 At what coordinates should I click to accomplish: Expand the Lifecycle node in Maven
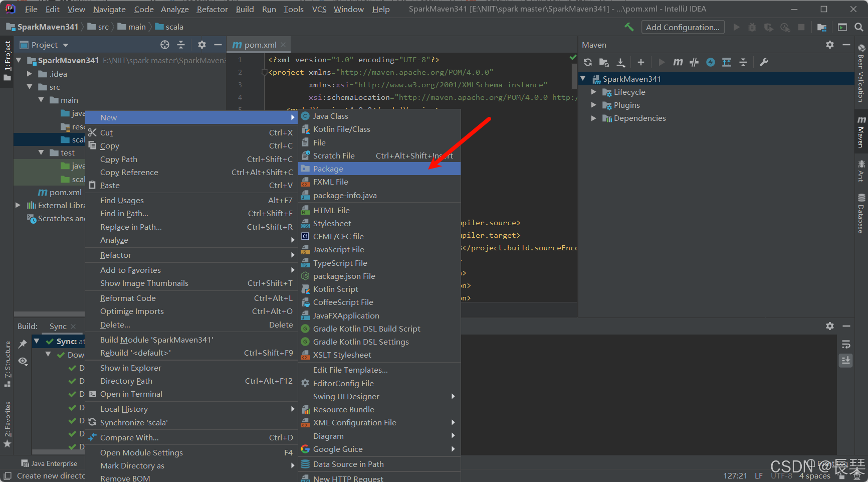coord(593,92)
